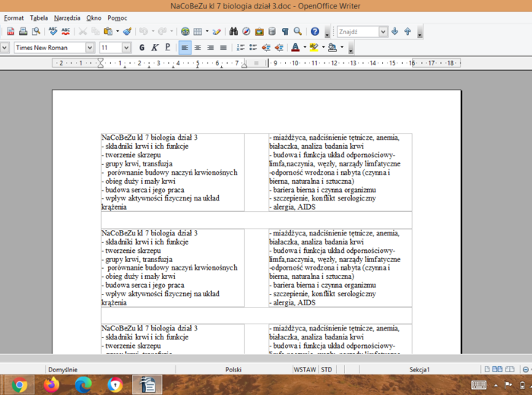Image resolution: width=532 pixels, height=395 pixels.
Task: Zoom out with minus button
Action: [x=526, y=370]
